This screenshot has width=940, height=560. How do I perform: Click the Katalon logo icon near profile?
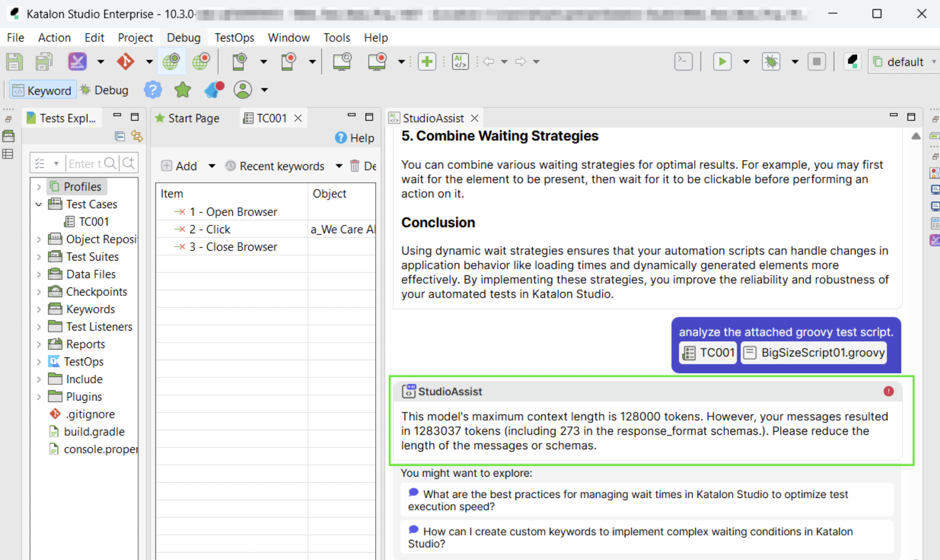tap(852, 62)
